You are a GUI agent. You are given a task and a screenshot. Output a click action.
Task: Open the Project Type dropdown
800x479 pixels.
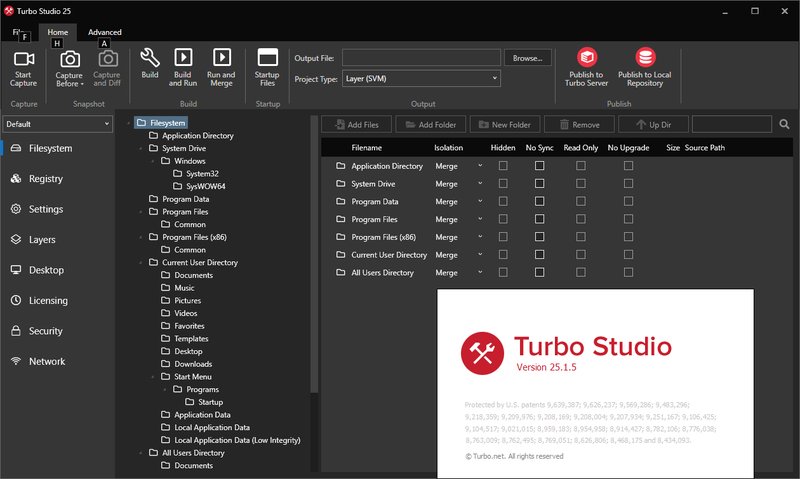click(x=421, y=79)
